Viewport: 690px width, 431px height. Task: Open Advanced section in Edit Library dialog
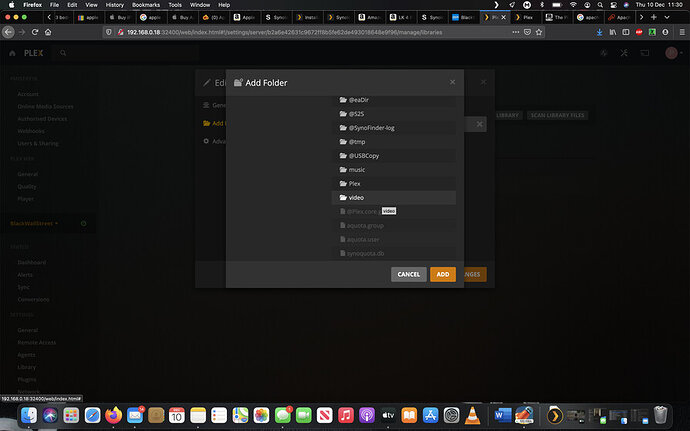point(214,141)
